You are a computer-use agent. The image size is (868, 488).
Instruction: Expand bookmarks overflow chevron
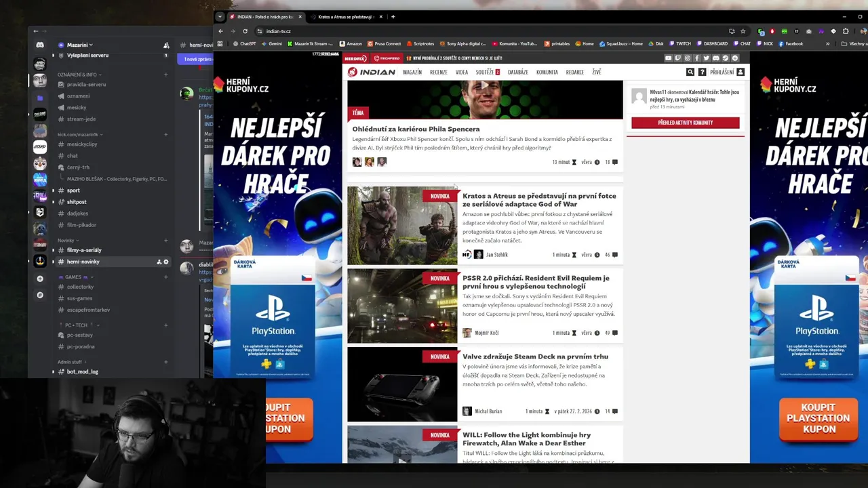[827, 44]
